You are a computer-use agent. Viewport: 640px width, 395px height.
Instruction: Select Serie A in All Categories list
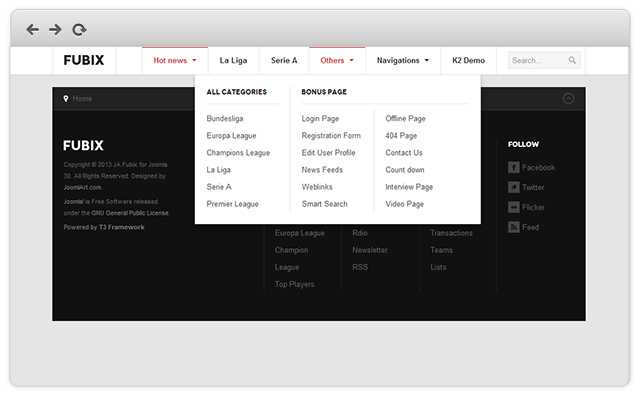point(219,187)
